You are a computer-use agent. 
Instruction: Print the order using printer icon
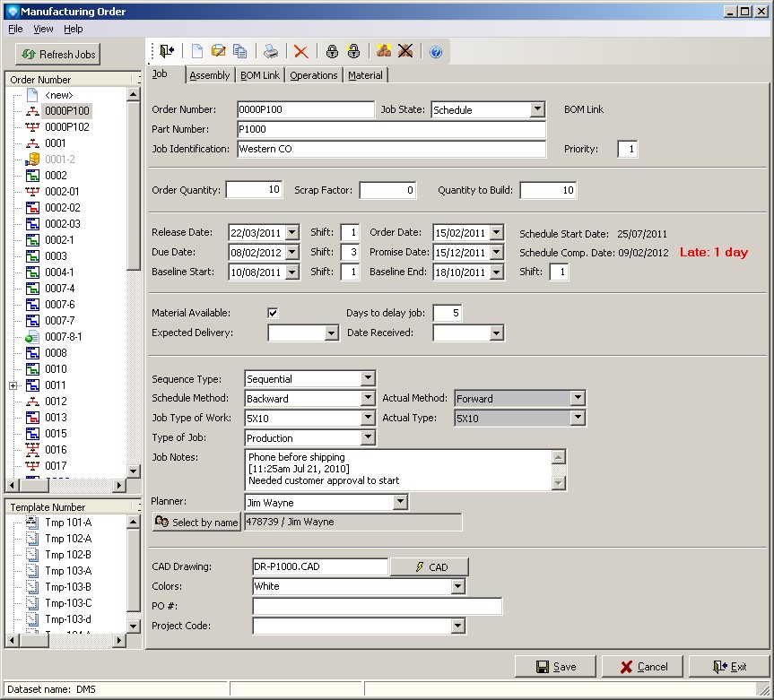271,52
